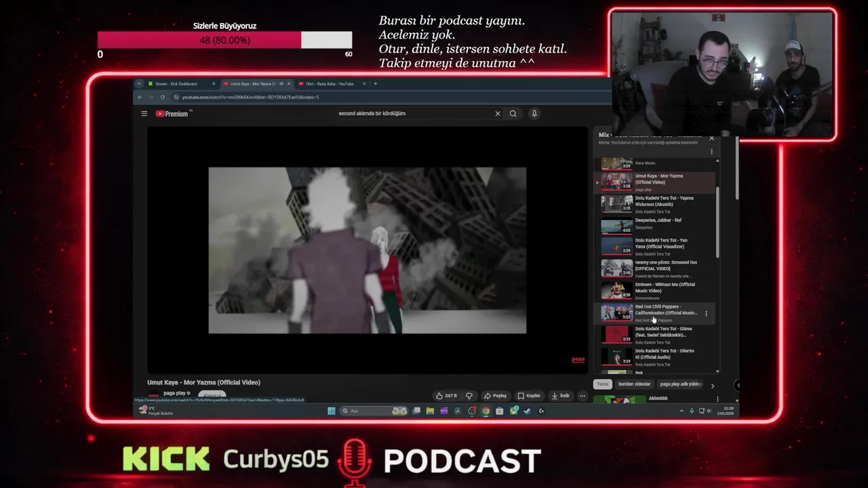
Task: Go back with the browser back arrow
Action: [x=140, y=97]
